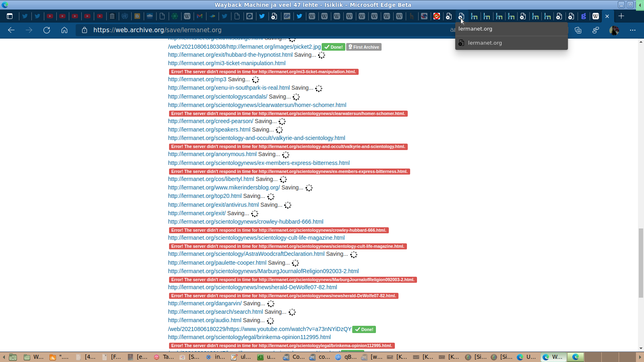Click the address bar URL field
Screen dimensions: 644x362
point(266,30)
